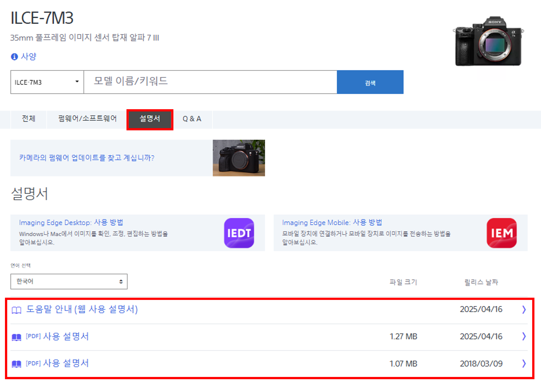Click the 릴리스 날짜 column header
The height and width of the screenshot is (392, 541).
click(481, 282)
